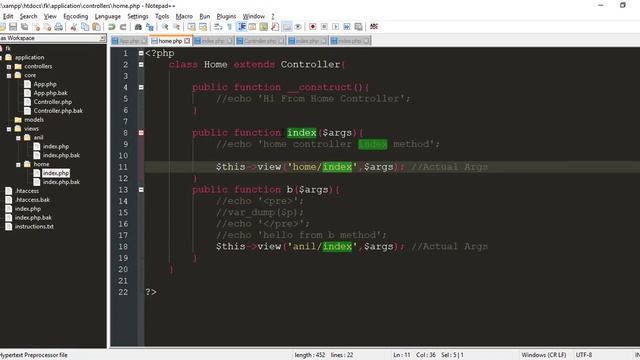Click the Copy toolbar icon
640x360 pixels.
pos(85,27)
